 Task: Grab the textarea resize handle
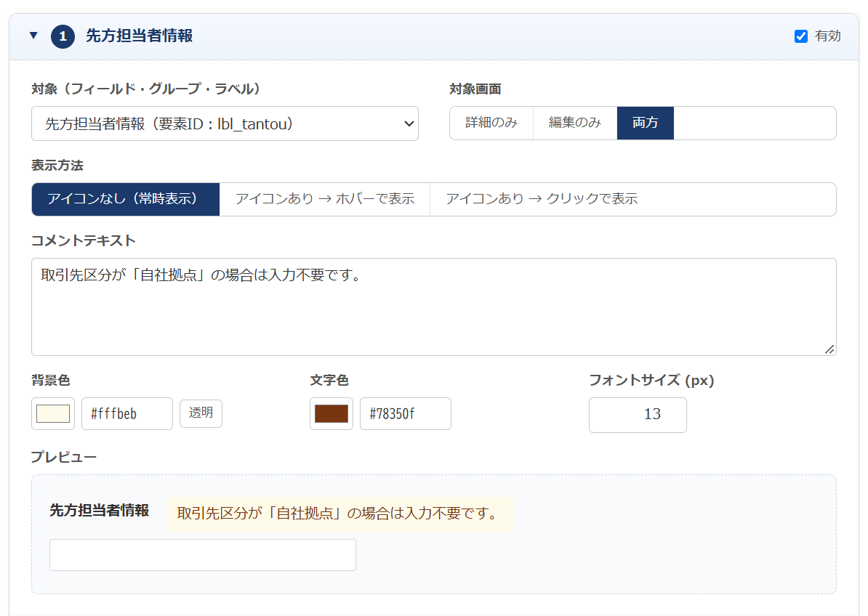829,349
